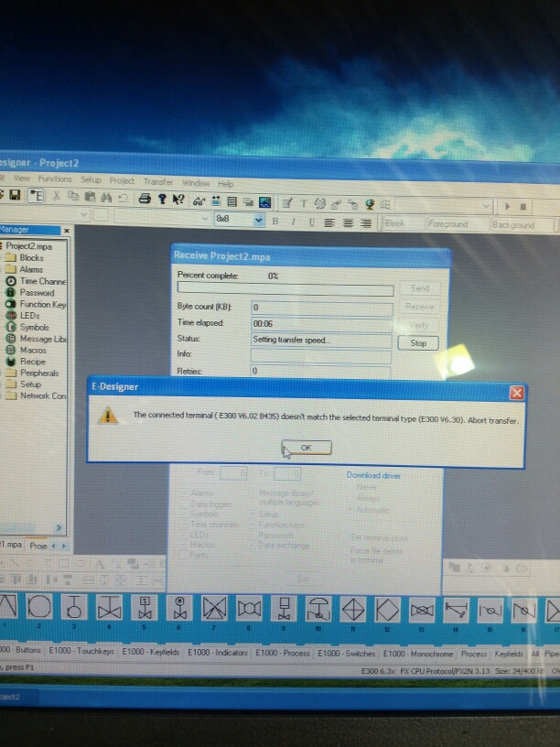This screenshot has height=747, width=560.
Task: Open the Block Manager toolbar icon
Action: (37, 196)
